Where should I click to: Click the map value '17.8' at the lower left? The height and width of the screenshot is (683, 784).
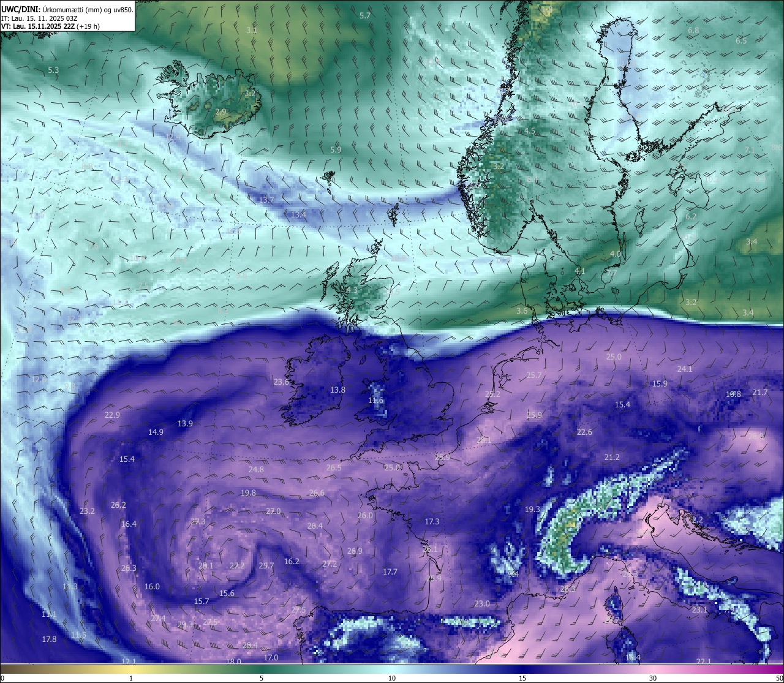point(49,639)
